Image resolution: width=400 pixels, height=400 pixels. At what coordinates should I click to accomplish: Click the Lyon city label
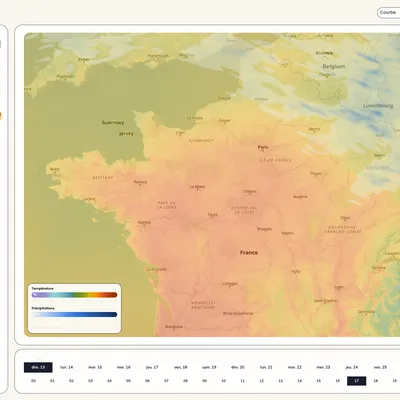click(339, 287)
